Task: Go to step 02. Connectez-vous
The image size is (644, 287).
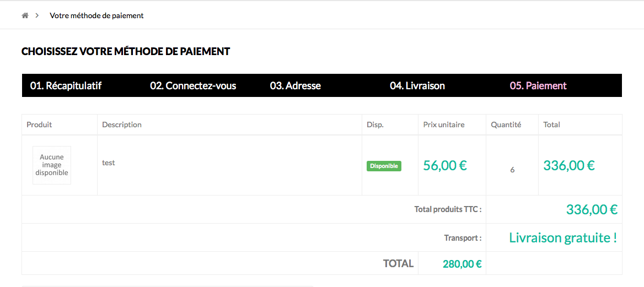Action: click(193, 86)
